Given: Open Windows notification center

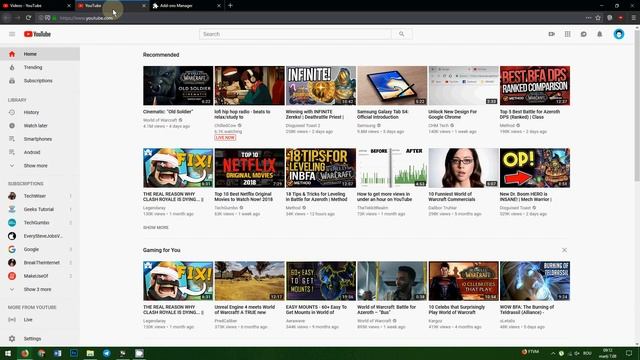Looking at the screenshot, I should [x=629, y=353].
